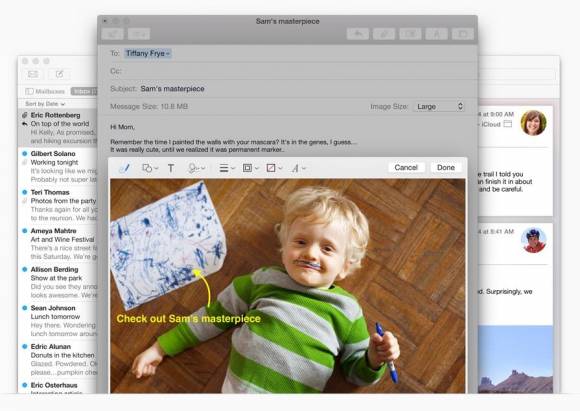Click into the Cc field
Image resolution: width=580 pixels, height=411 pixels.
pyautogui.click(x=287, y=71)
